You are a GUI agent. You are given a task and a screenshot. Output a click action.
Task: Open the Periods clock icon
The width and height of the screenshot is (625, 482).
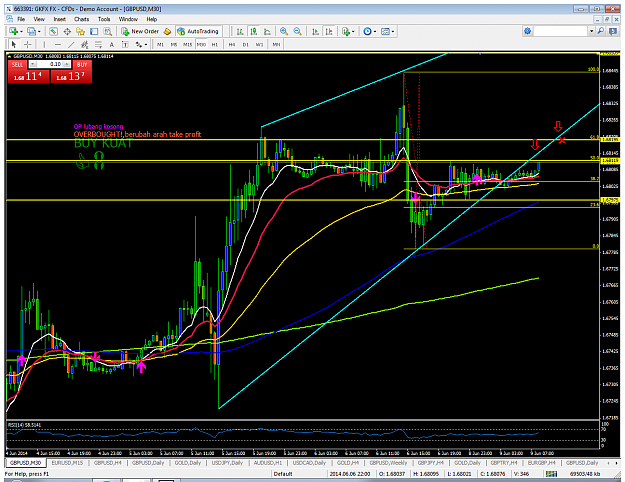pyautogui.click(x=367, y=31)
